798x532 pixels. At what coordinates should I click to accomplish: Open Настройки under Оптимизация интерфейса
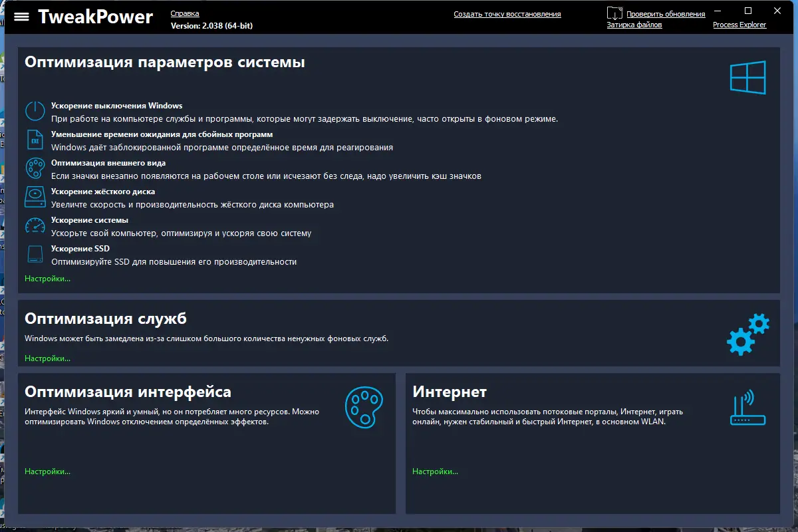point(48,471)
